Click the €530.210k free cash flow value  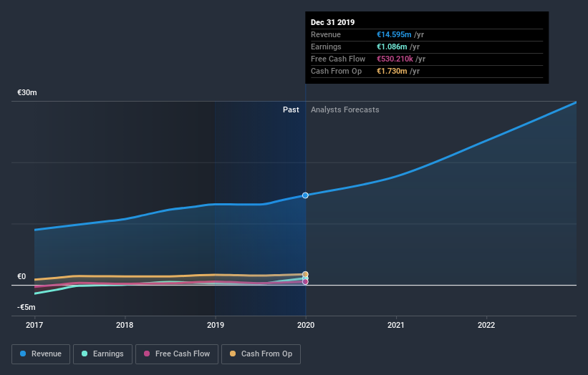point(395,59)
